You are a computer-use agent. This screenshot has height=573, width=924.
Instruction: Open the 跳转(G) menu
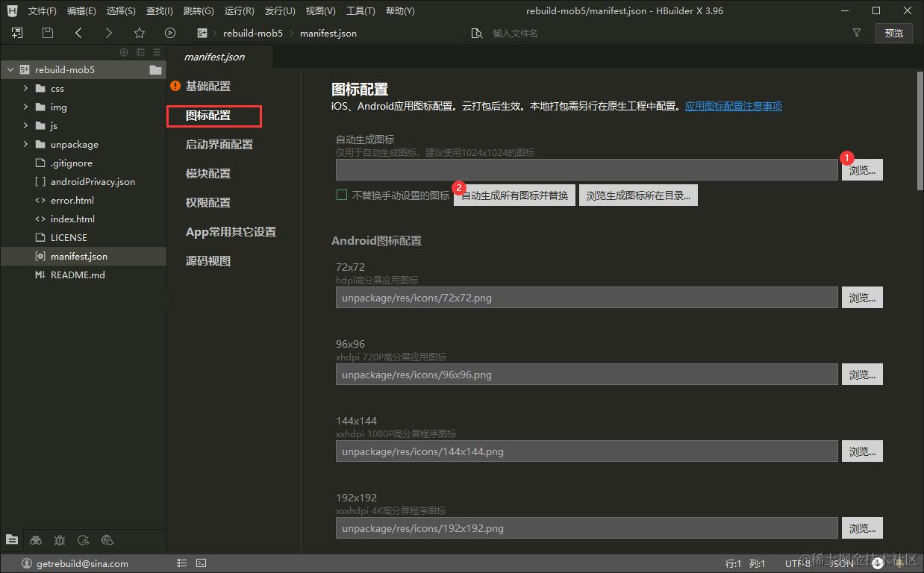[199, 11]
